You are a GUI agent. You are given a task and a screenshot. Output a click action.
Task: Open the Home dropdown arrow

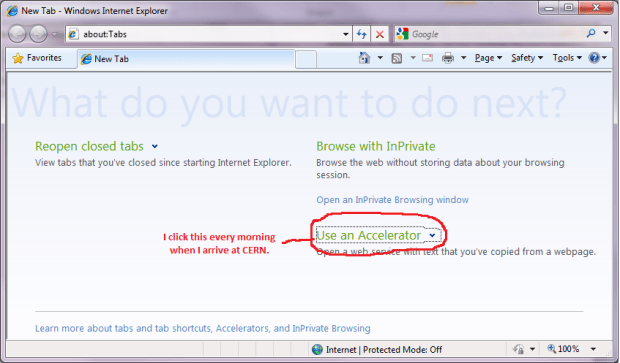tap(380, 58)
